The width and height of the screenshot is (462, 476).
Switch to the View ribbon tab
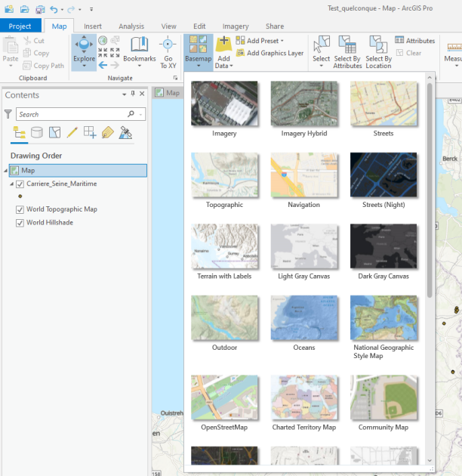tap(168, 26)
